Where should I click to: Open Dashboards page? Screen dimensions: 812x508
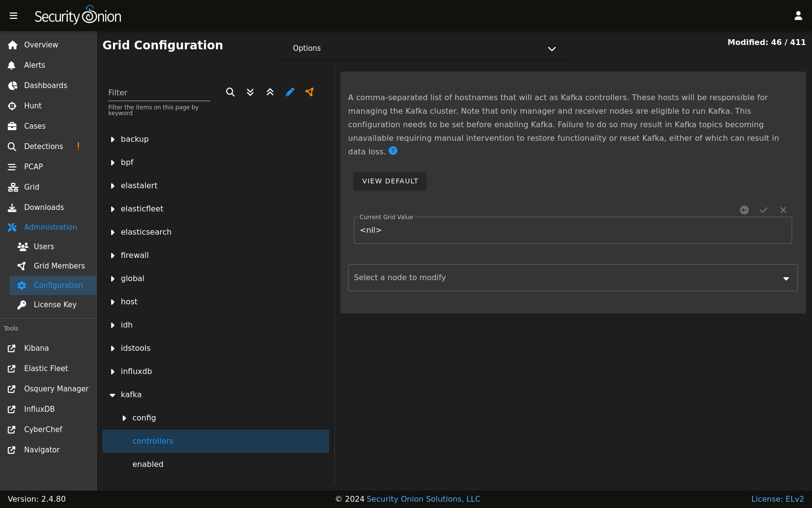click(x=48, y=86)
